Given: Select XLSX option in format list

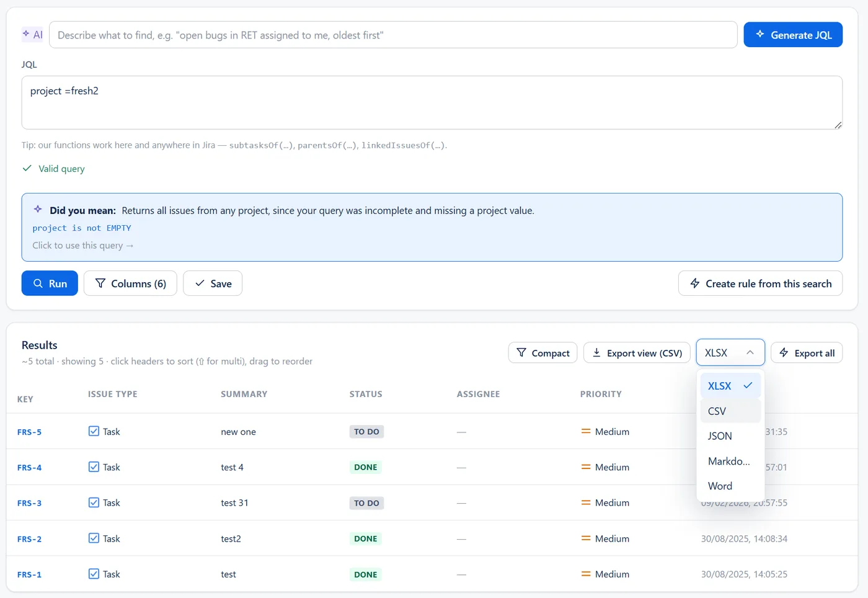Looking at the screenshot, I should click(730, 386).
